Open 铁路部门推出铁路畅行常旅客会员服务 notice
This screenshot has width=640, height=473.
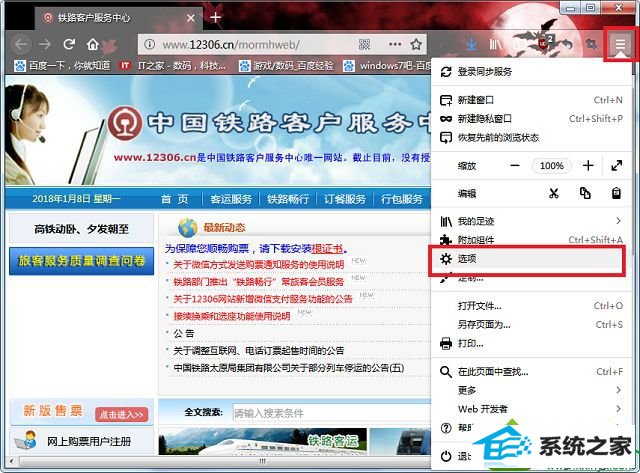tap(258, 282)
